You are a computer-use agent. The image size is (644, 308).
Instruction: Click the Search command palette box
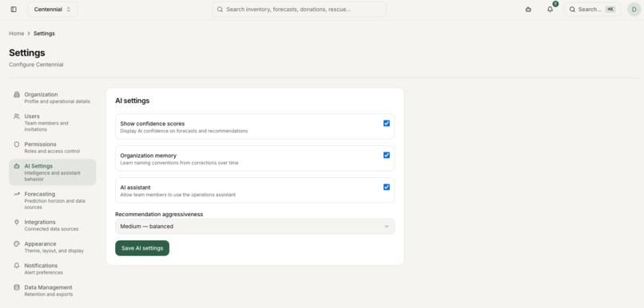592,9
